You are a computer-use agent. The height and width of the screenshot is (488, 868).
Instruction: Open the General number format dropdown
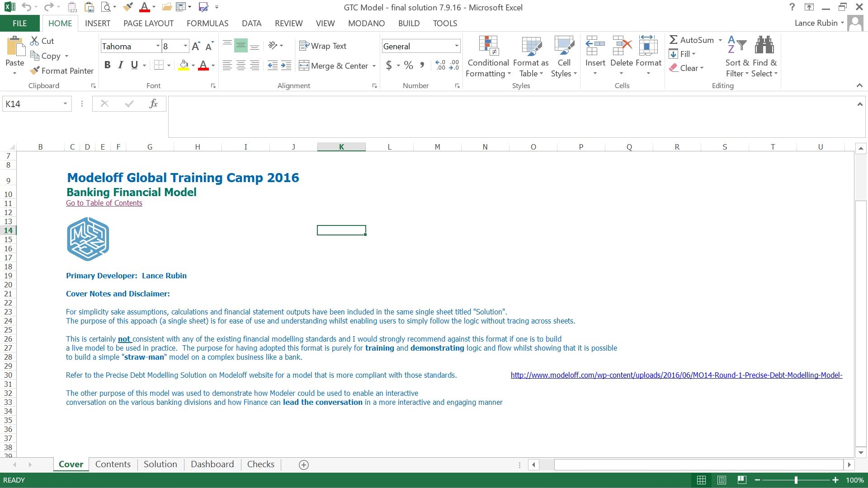457,46
